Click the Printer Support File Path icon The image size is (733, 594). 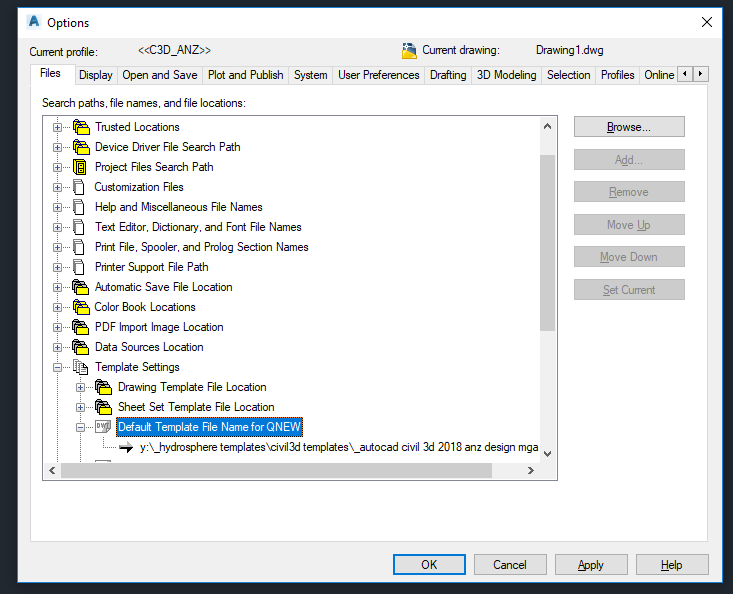coord(79,267)
